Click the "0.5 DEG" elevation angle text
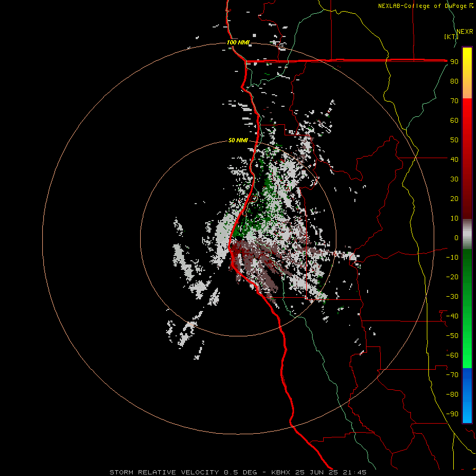 (x=240, y=472)
